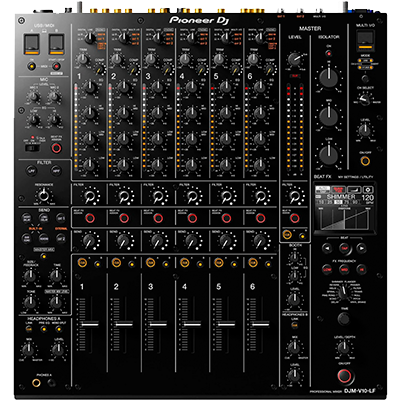Click the Beat right arrow button
400x400 pixels.
click(361, 248)
